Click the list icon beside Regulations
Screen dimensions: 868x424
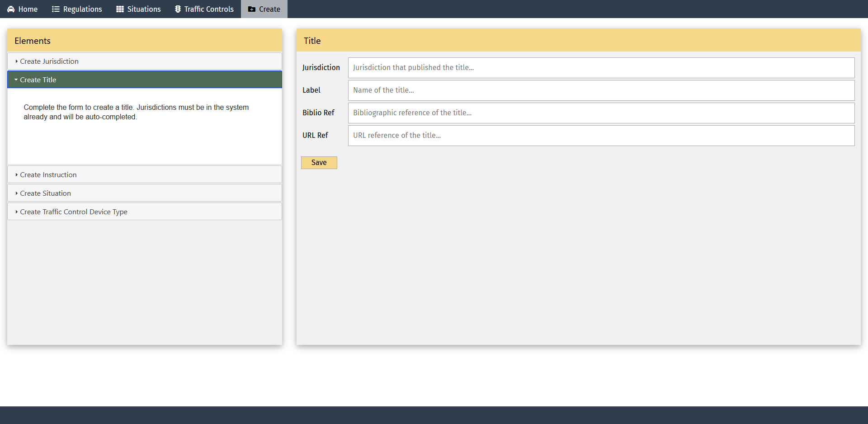click(x=56, y=9)
